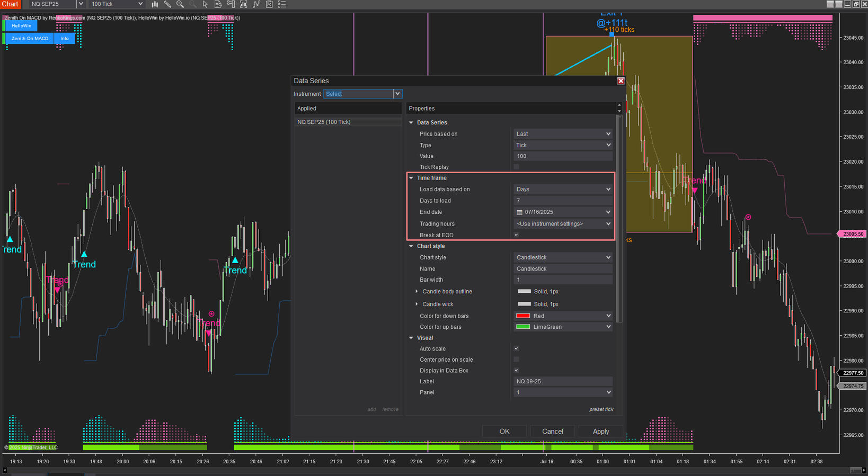Uncheck the Break at EOD checkbox
The image size is (868, 476).
pos(516,235)
